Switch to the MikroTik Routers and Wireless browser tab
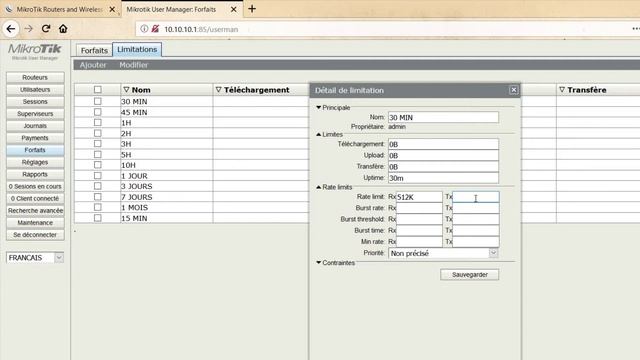 [59, 9]
